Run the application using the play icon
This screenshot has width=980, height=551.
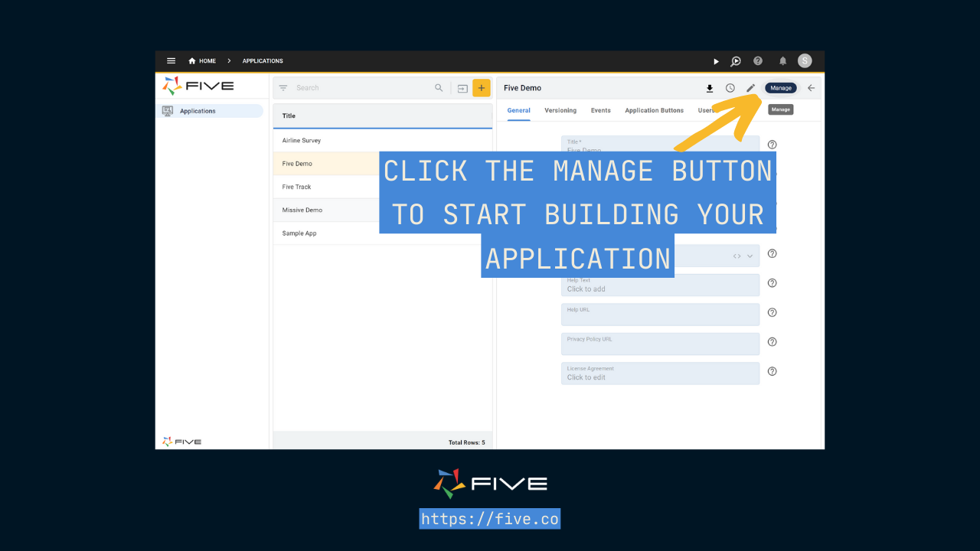click(x=715, y=61)
